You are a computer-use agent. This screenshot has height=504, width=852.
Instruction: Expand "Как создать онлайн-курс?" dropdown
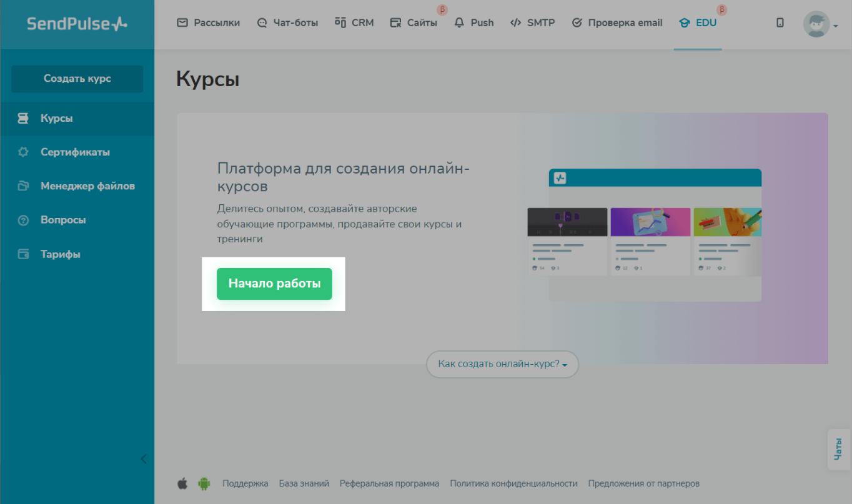click(x=502, y=364)
